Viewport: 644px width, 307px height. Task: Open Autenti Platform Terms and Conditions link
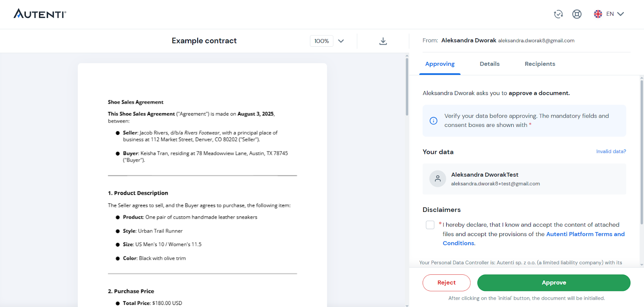click(x=585, y=234)
